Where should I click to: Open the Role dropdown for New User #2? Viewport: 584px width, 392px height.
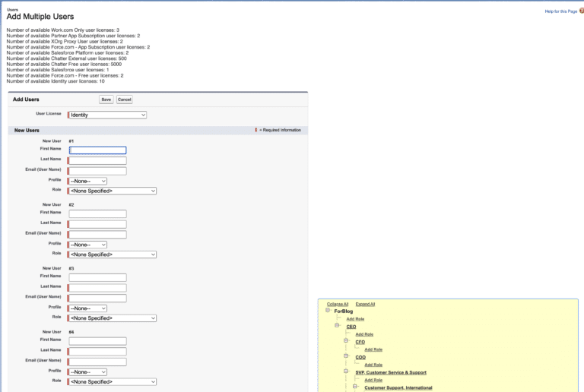(113, 254)
